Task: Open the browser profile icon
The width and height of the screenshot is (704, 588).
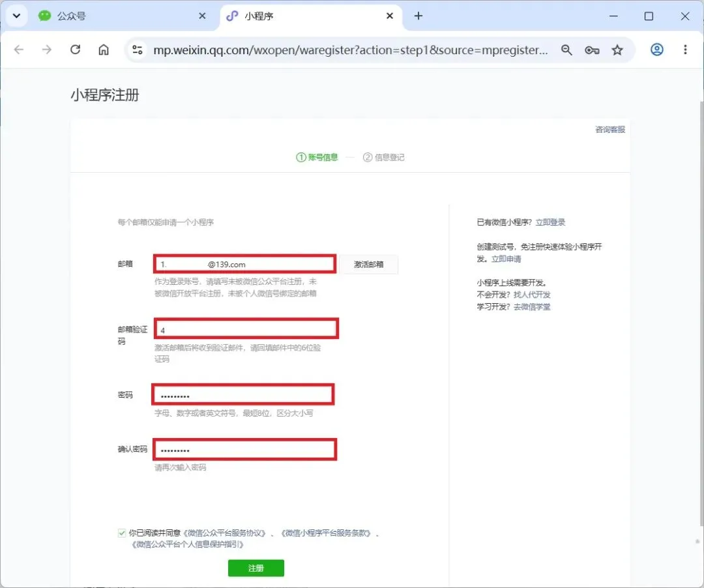Action: coord(657,50)
